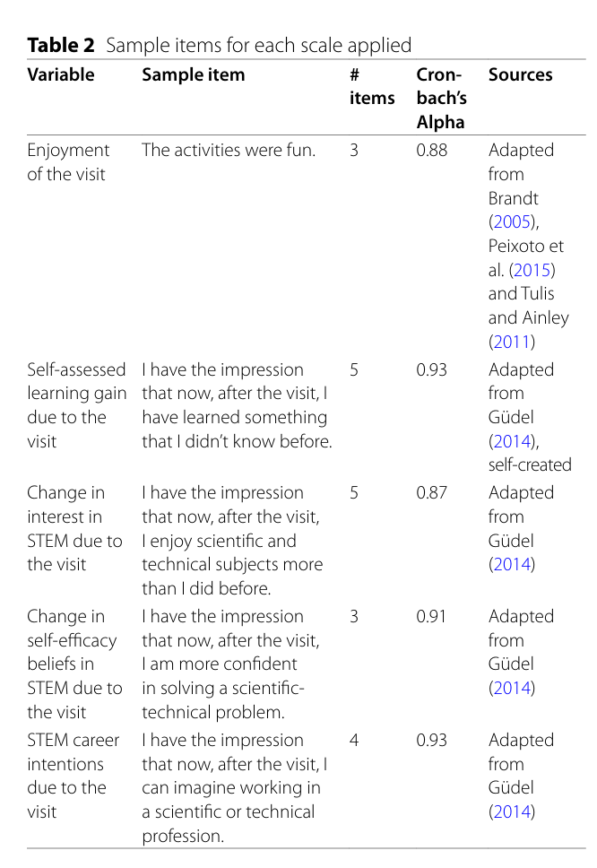Click the Cronbach's Alpha column header

pyautogui.click(x=442, y=99)
